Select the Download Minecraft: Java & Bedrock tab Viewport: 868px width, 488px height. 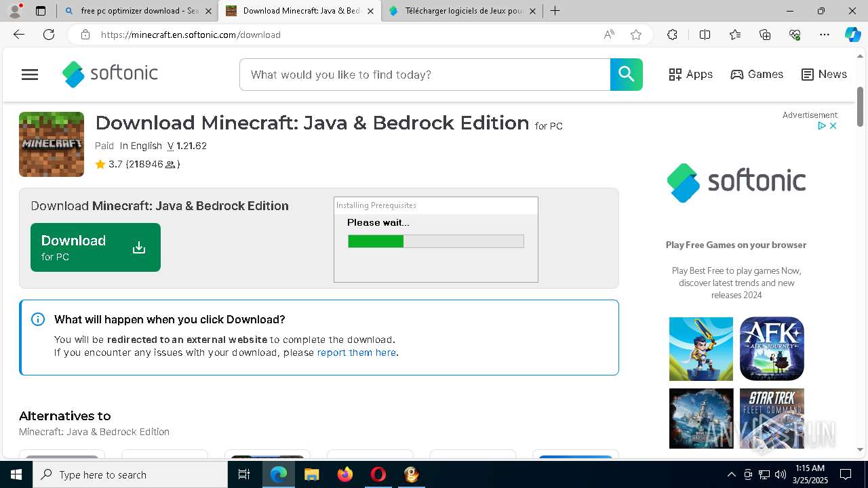point(301,11)
